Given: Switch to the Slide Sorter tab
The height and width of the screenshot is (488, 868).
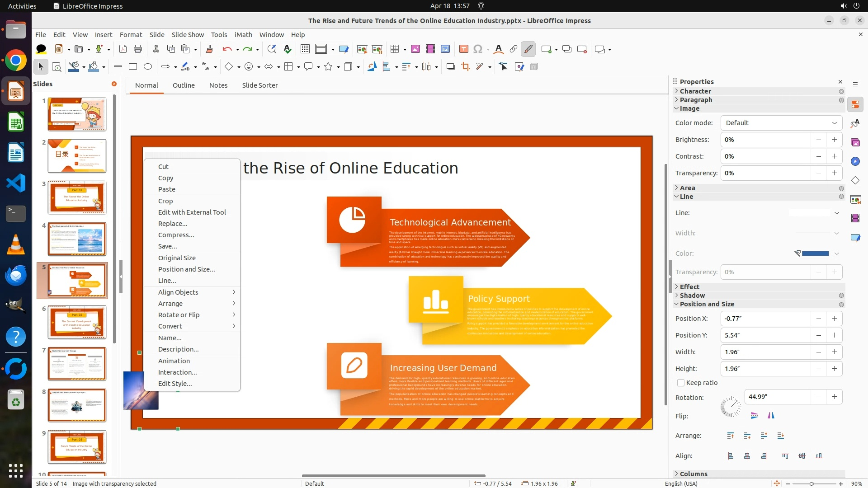Looking at the screenshot, I should tap(259, 85).
